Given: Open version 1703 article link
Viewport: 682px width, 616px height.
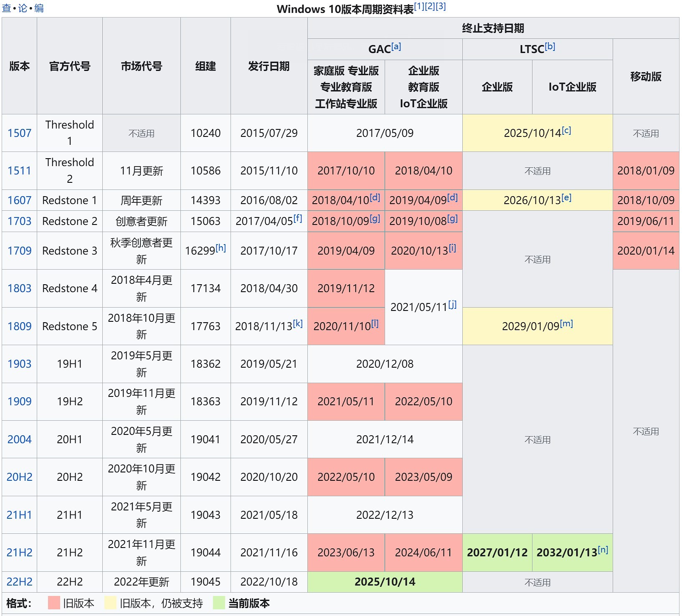Looking at the screenshot, I should (x=19, y=221).
